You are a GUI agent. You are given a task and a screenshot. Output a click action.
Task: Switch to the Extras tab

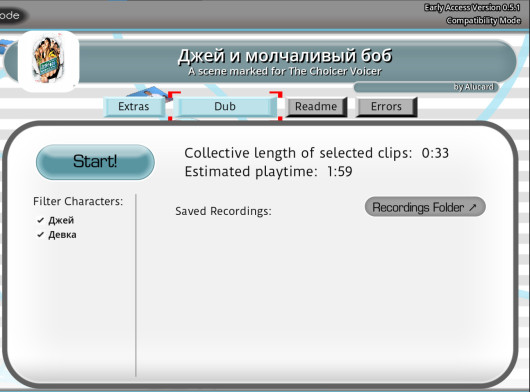tap(134, 106)
